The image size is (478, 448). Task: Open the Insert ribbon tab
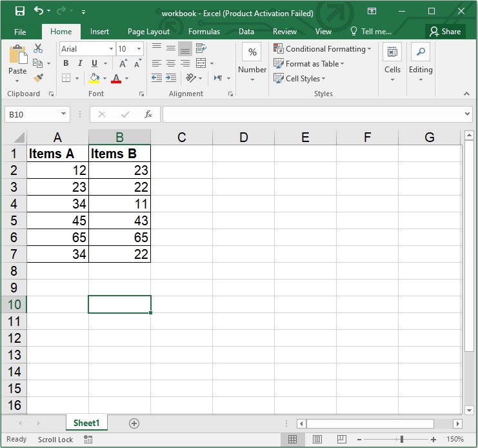(x=99, y=31)
